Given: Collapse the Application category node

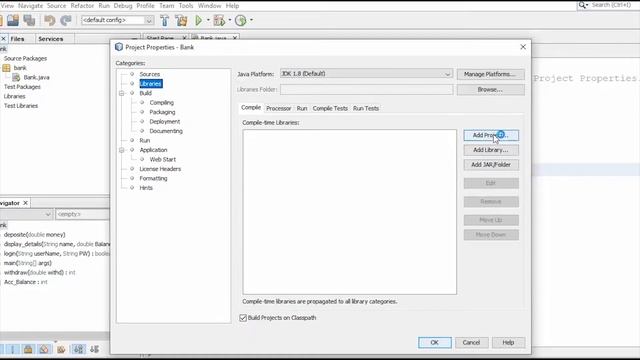Looking at the screenshot, I should tap(122, 150).
